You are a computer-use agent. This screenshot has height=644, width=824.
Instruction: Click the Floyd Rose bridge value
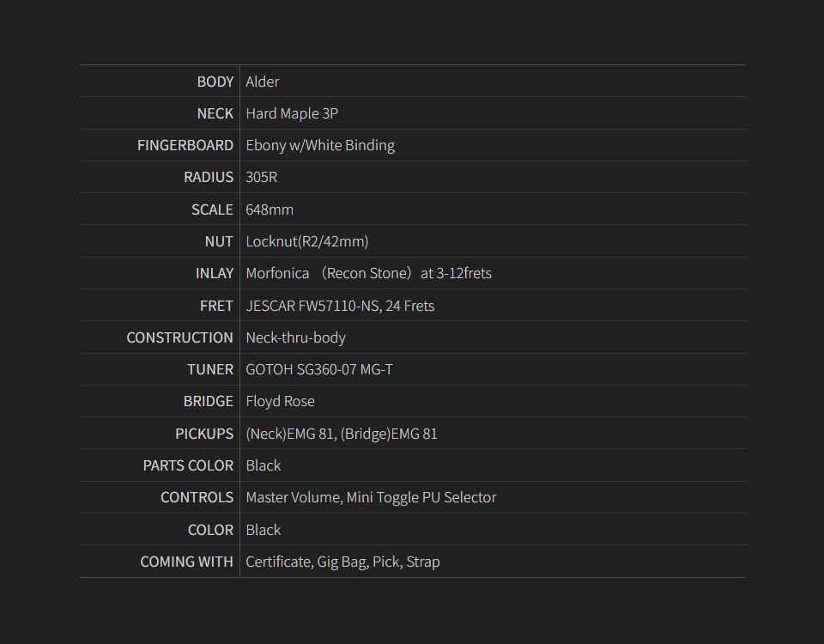click(x=281, y=401)
